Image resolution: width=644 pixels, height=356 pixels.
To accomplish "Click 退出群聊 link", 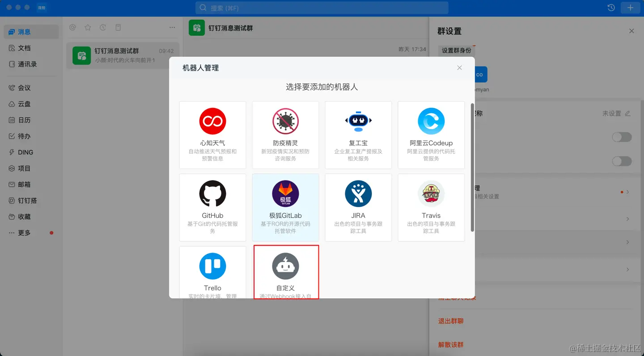I will (x=451, y=321).
